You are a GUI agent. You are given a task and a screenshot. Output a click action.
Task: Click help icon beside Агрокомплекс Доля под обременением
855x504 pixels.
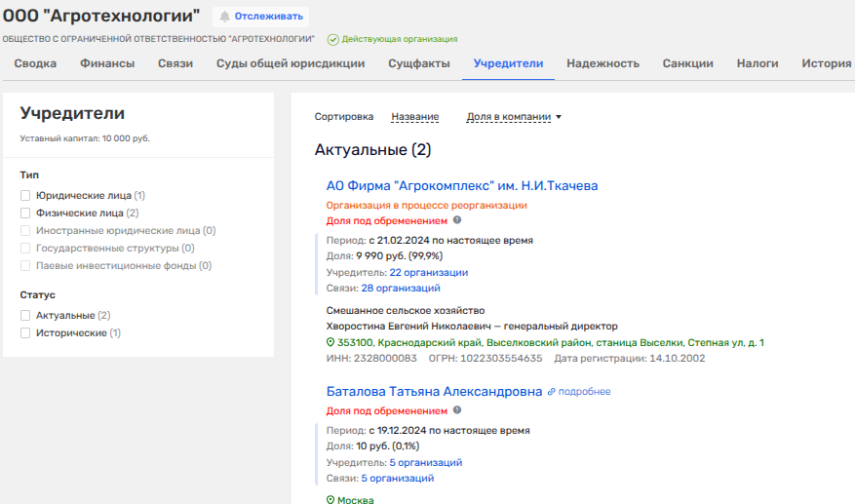[457, 220]
